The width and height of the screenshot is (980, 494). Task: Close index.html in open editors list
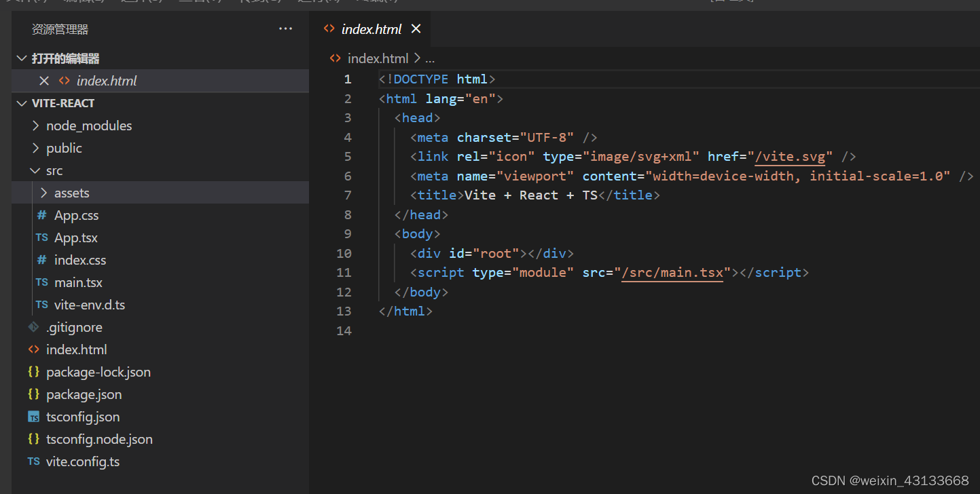(44, 81)
